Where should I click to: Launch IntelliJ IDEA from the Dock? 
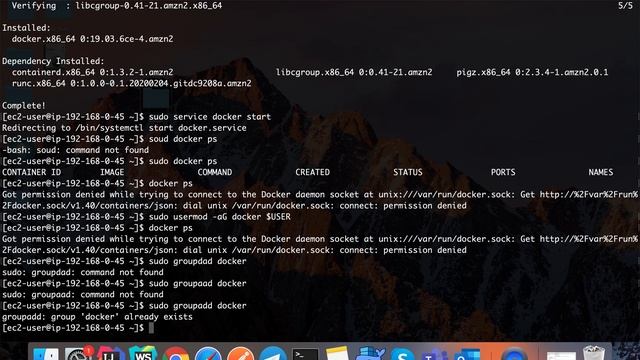[111, 354]
